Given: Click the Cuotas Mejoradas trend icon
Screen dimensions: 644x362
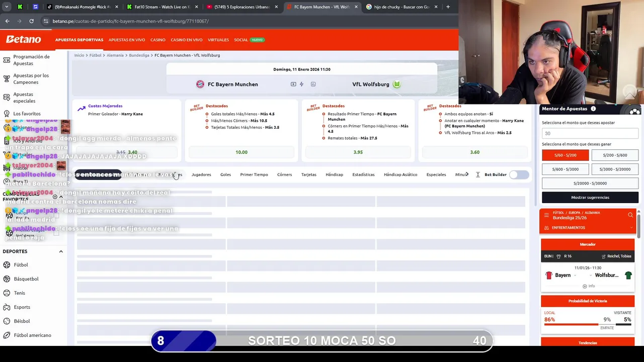Looking at the screenshot, I should tap(82, 109).
